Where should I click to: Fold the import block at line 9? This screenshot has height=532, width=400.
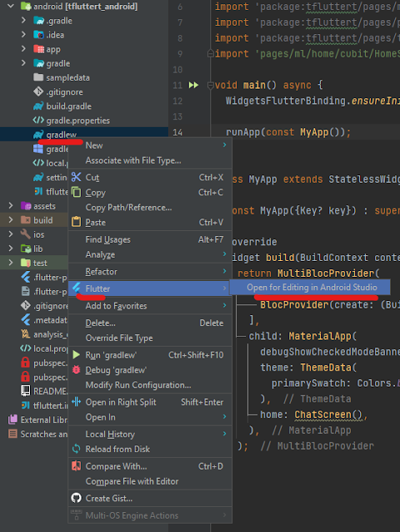tap(210, 53)
